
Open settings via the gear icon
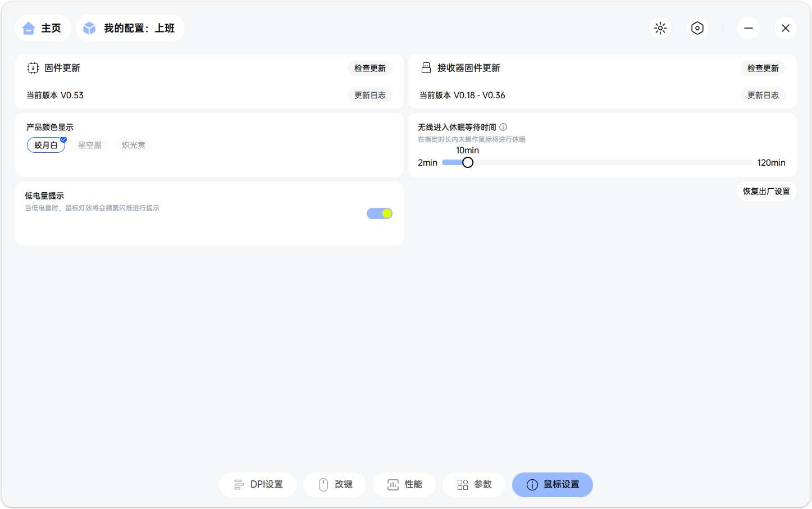(697, 28)
